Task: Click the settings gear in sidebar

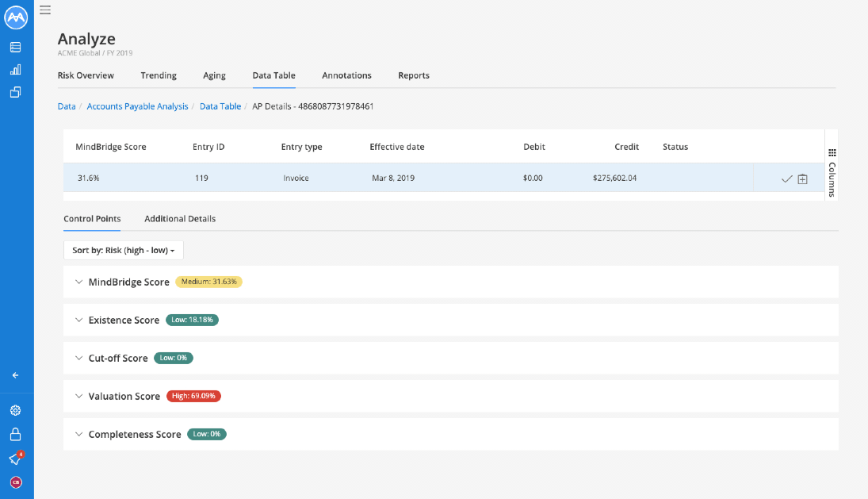Action: click(16, 411)
